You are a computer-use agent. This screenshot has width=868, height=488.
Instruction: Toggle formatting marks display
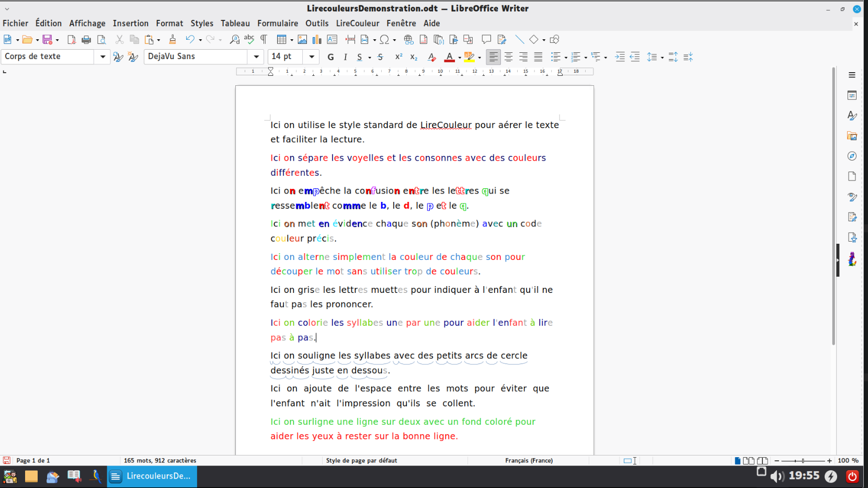(264, 39)
